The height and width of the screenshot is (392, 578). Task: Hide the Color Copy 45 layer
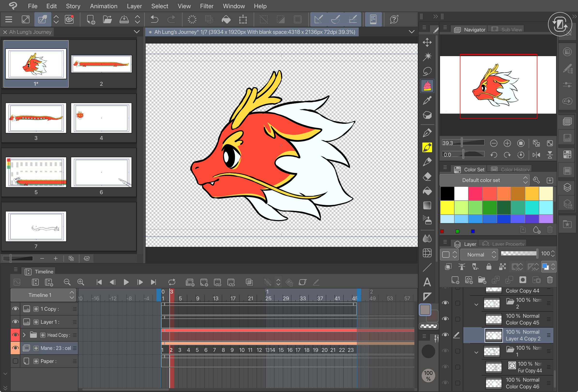click(445, 319)
